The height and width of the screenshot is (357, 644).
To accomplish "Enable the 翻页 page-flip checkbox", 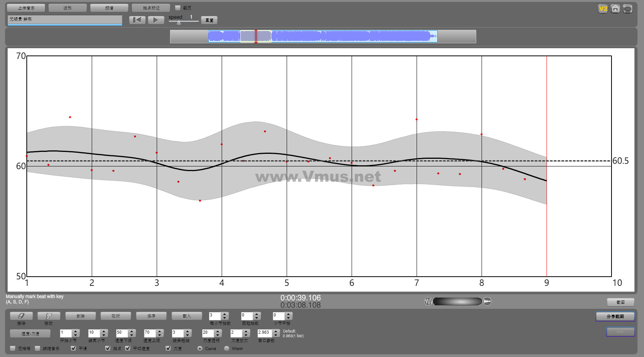I will (178, 8).
